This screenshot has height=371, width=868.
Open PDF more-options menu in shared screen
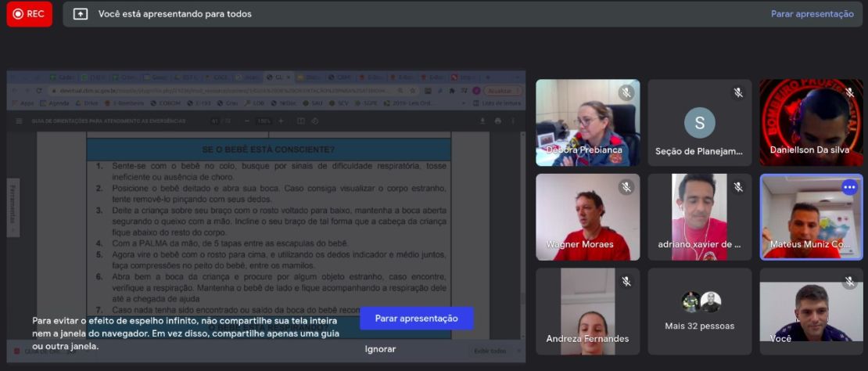[513, 121]
